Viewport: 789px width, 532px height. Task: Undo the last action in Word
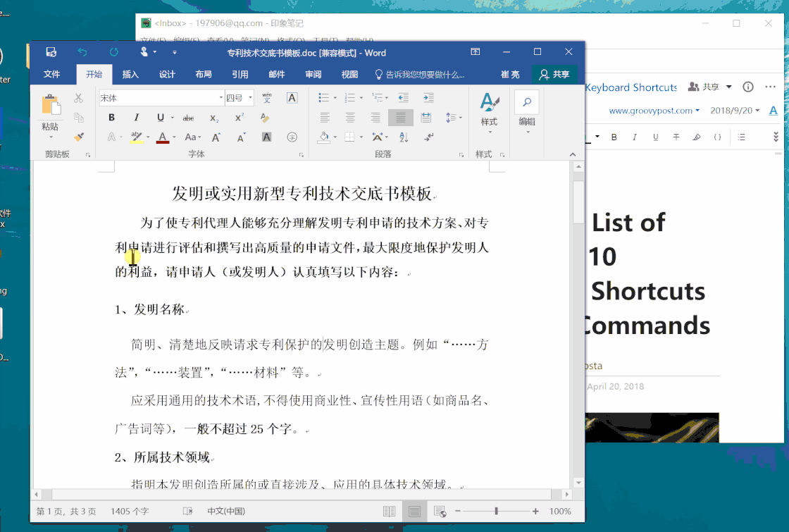(82, 52)
